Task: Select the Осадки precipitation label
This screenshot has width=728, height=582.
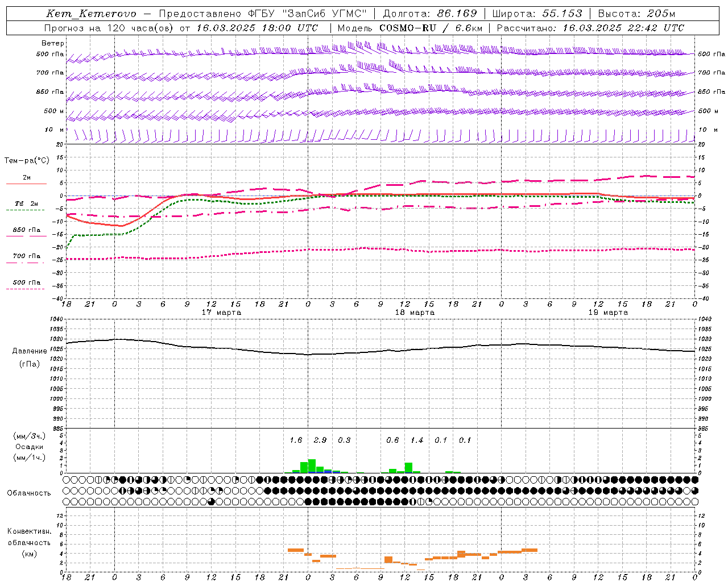Action: [30, 447]
